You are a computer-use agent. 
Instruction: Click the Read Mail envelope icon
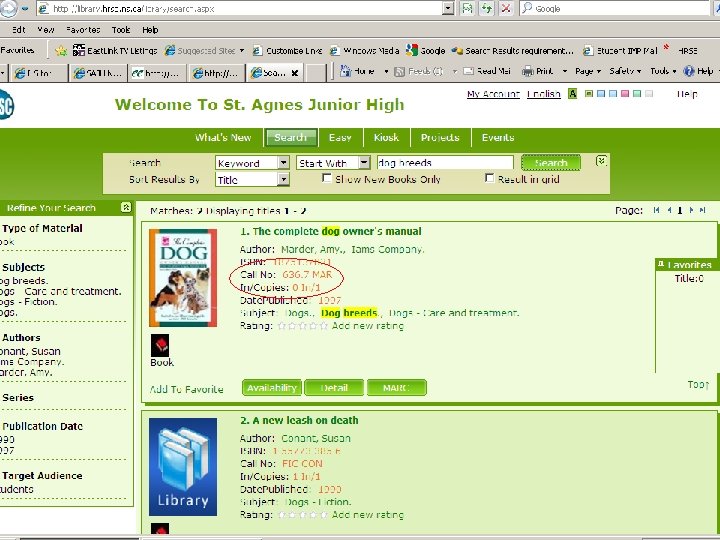[x=468, y=71]
